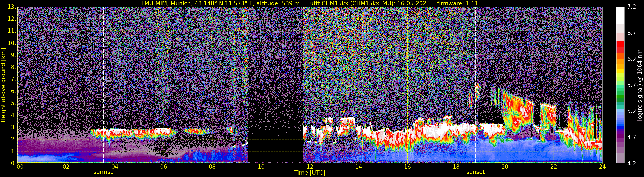Click the 'sunset' label below the axis
This screenshot has height=177, width=644.
pyautogui.click(x=476, y=172)
